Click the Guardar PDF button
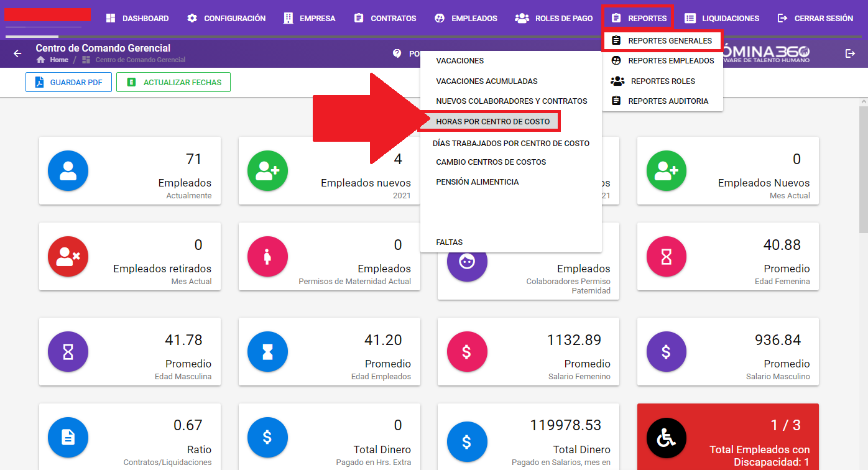The height and width of the screenshot is (470, 868). click(x=68, y=82)
